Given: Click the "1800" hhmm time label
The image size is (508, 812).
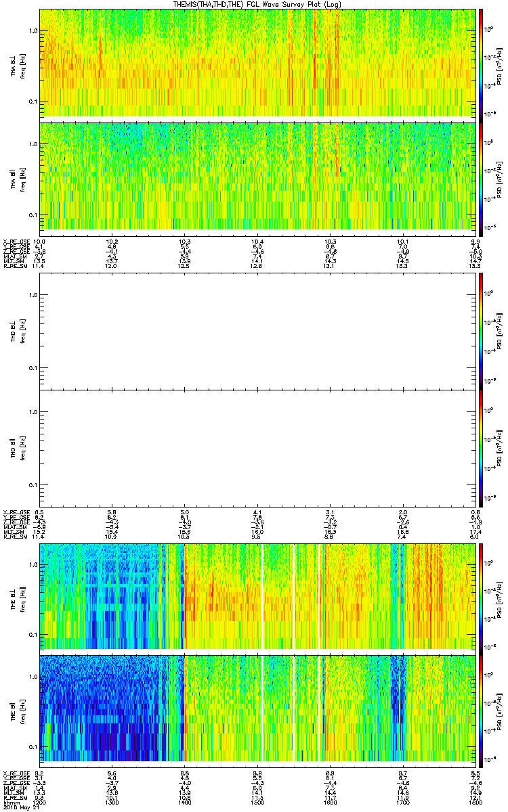Looking at the screenshot, I should click(x=475, y=802).
